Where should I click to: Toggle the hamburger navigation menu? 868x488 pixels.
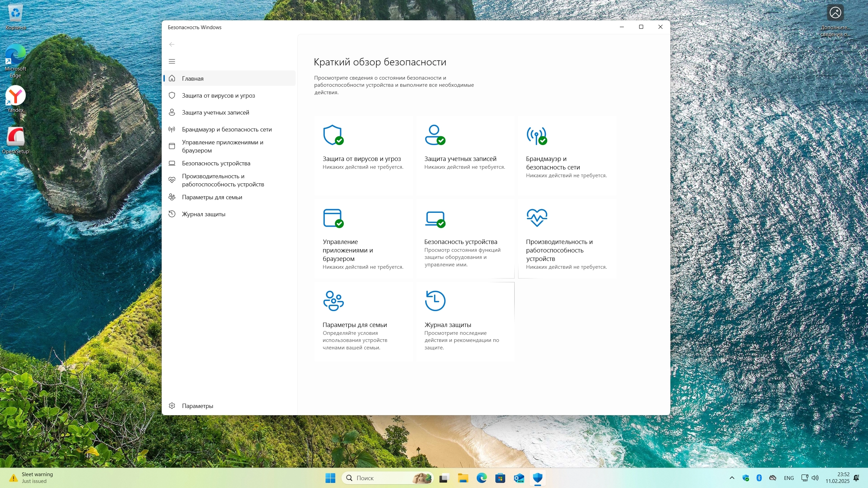[172, 61]
